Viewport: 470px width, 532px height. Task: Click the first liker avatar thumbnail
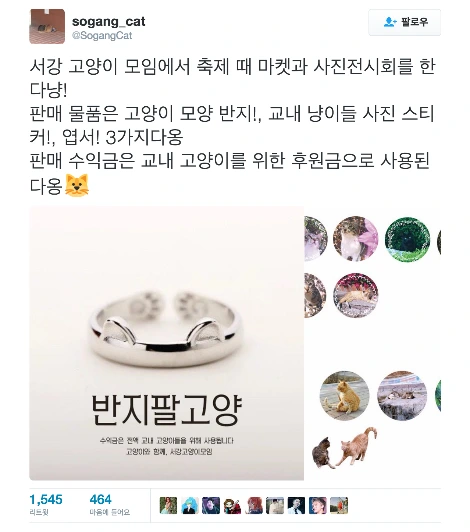[x=168, y=505]
